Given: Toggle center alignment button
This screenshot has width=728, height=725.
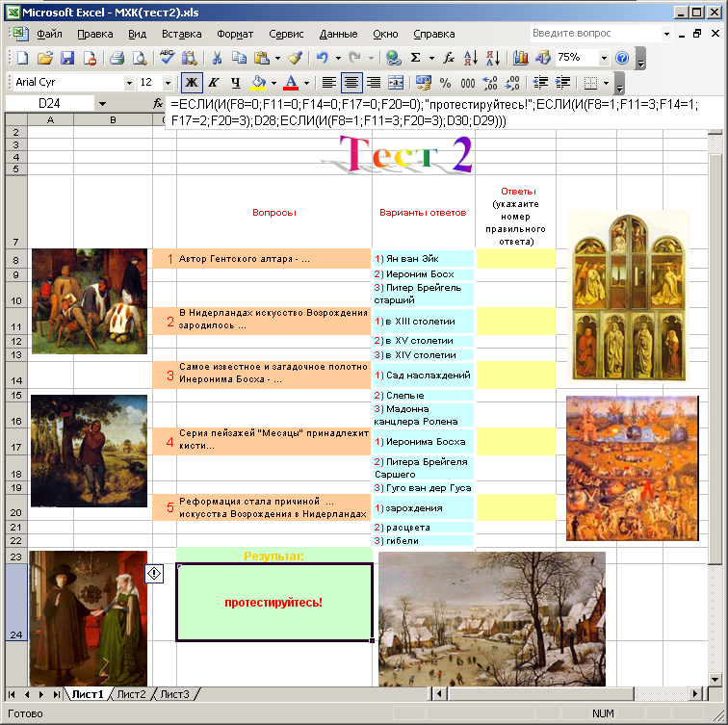Looking at the screenshot, I should point(351,83).
